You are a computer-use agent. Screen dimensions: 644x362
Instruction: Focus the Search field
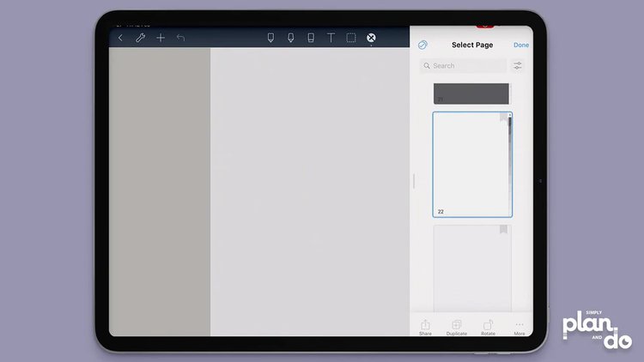pyautogui.click(x=464, y=66)
